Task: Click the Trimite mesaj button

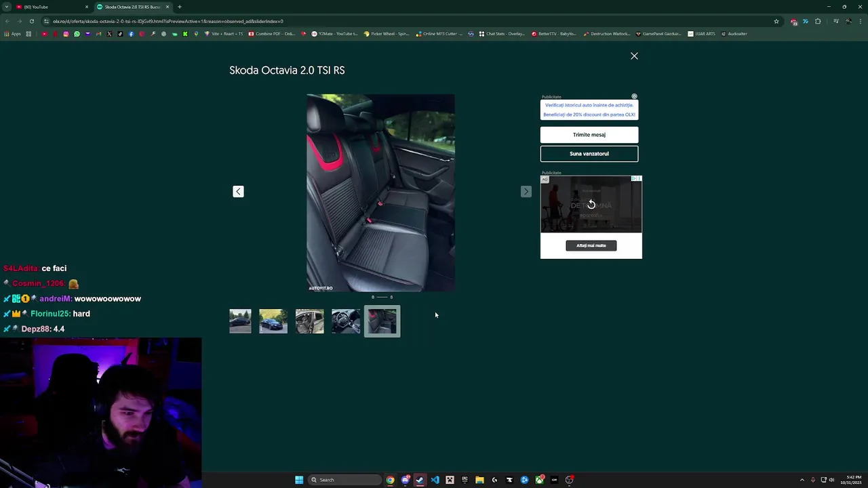Action: 589,135
